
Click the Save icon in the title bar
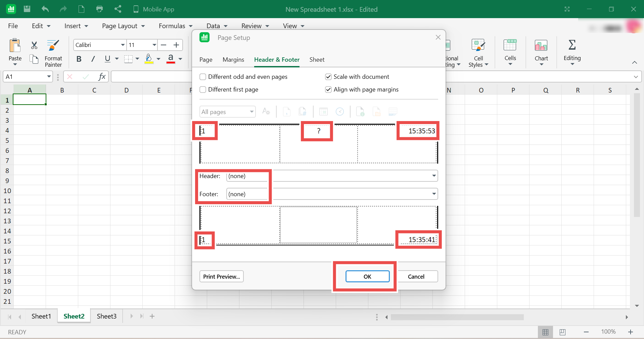[27, 9]
